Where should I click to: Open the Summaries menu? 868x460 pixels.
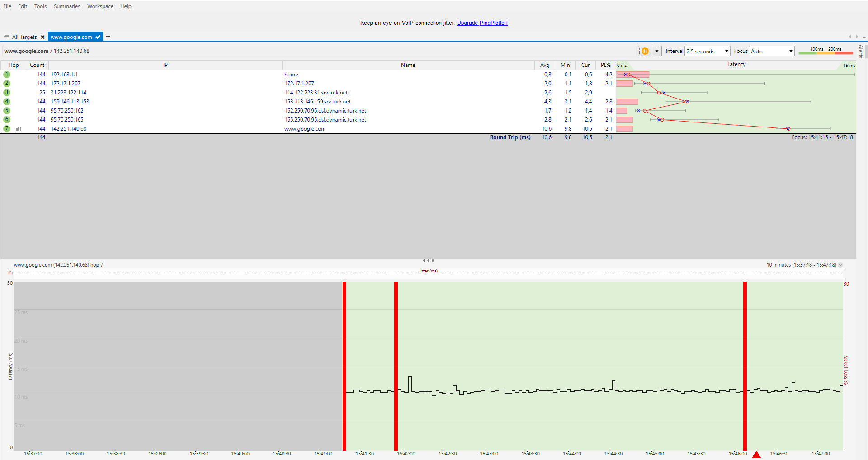(67, 6)
